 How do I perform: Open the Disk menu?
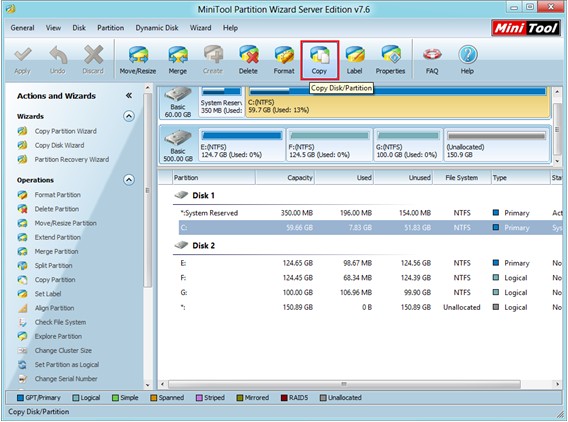[79, 28]
